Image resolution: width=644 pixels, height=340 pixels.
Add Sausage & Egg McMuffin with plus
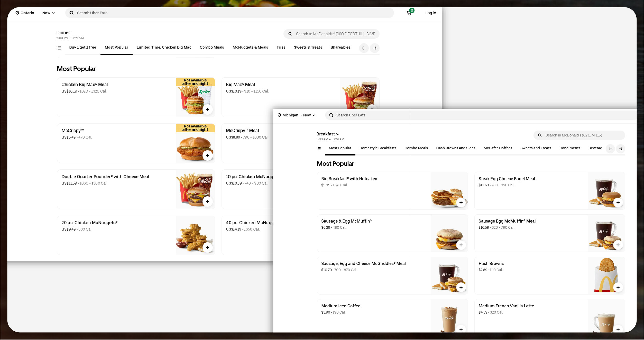point(461,245)
